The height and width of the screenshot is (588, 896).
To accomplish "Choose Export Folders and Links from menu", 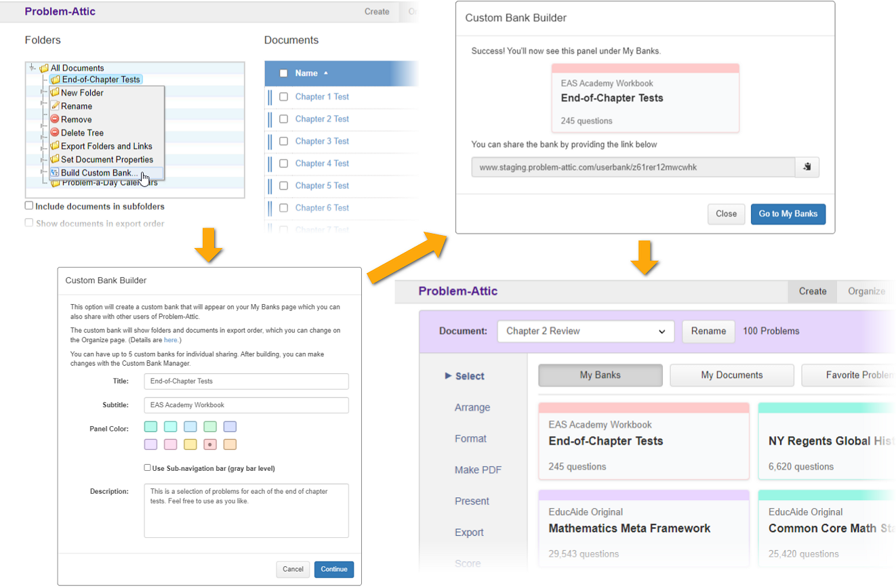I will click(x=106, y=146).
